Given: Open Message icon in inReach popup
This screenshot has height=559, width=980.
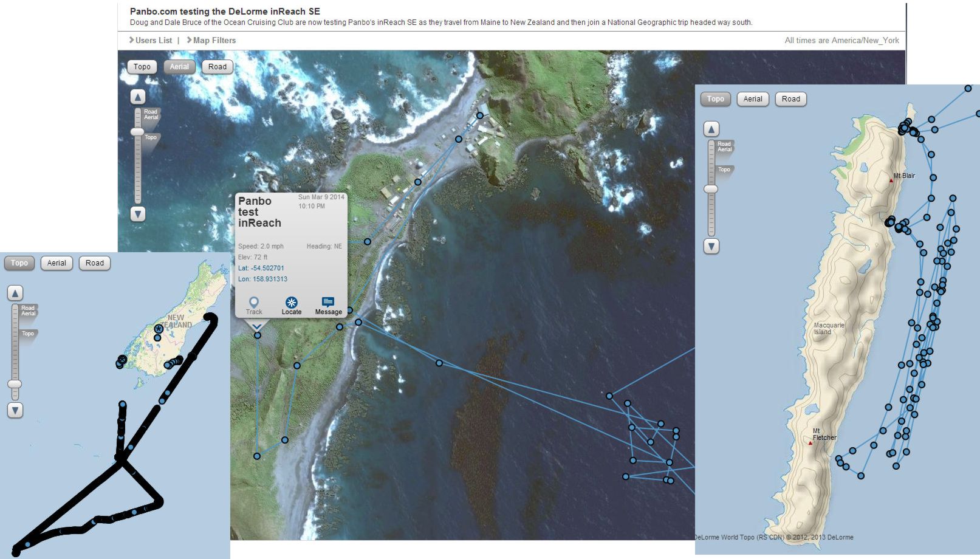Looking at the screenshot, I should (x=328, y=306).
